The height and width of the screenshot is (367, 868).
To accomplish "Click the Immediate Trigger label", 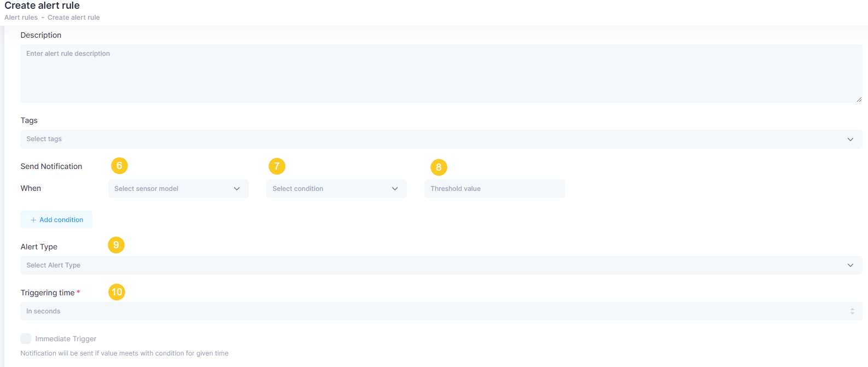I will (66, 339).
